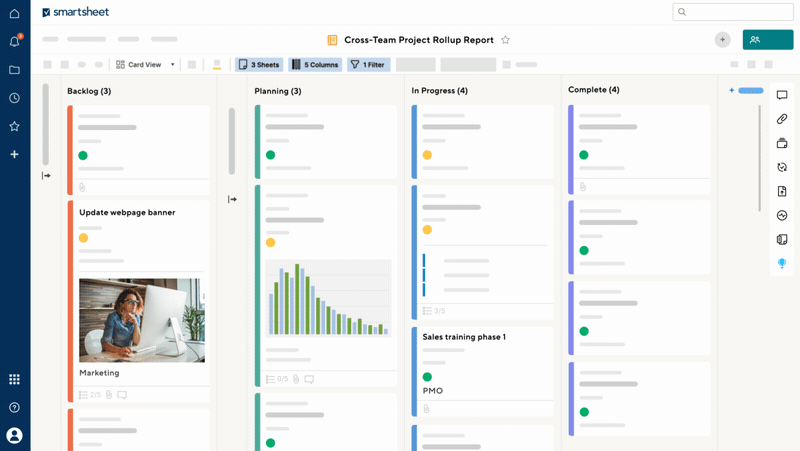Click attachment icon on first Complete card

583,187
